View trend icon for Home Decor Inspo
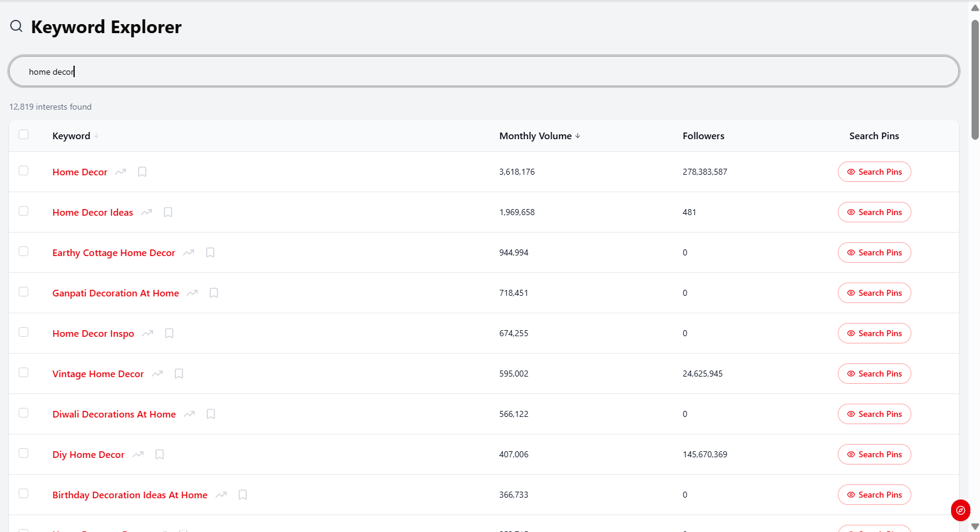980x532 pixels. [x=148, y=333]
